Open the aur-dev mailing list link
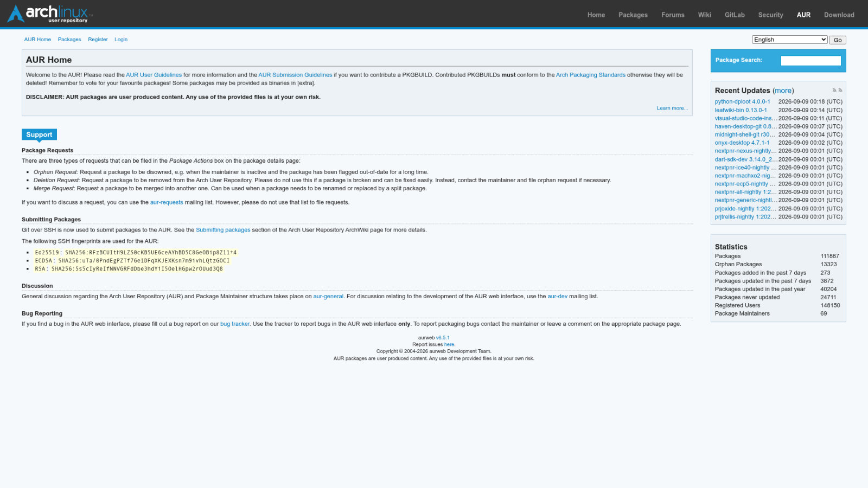The width and height of the screenshot is (868, 488). pyautogui.click(x=557, y=296)
